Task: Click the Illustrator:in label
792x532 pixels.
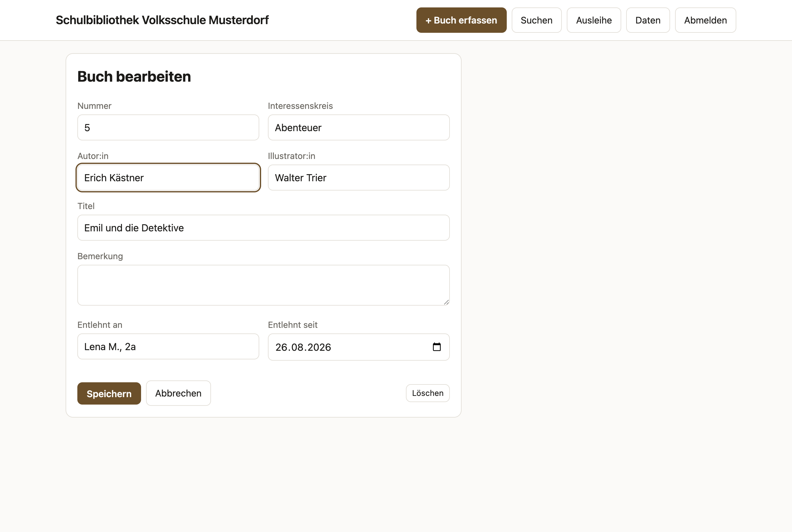Action: pos(291,156)
